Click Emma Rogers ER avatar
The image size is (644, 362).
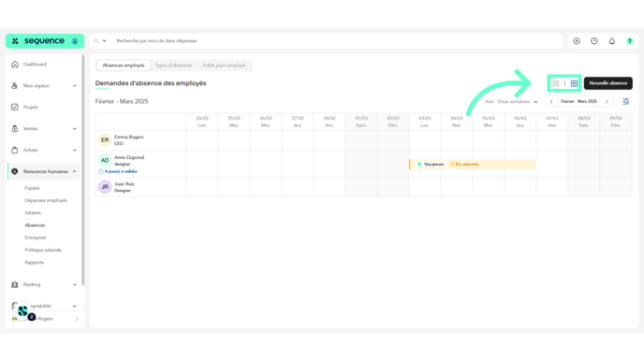(105, 140)
